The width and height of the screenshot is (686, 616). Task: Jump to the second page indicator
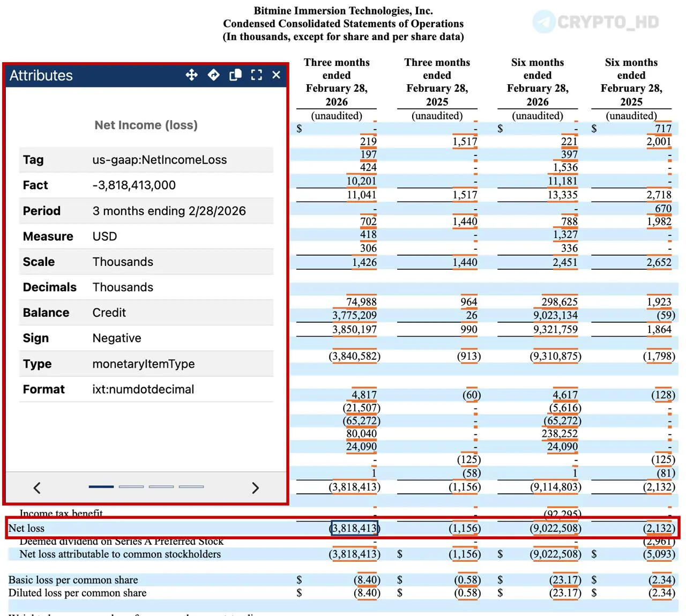coord(131,487)
